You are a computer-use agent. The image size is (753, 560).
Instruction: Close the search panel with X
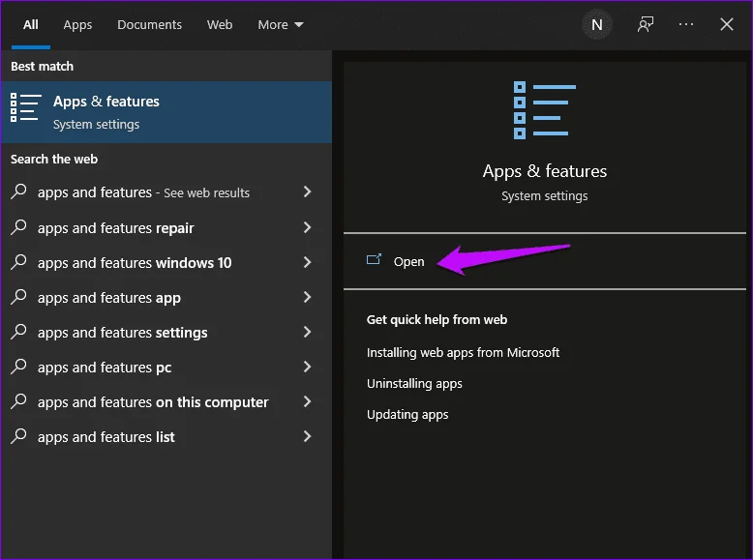727,24
